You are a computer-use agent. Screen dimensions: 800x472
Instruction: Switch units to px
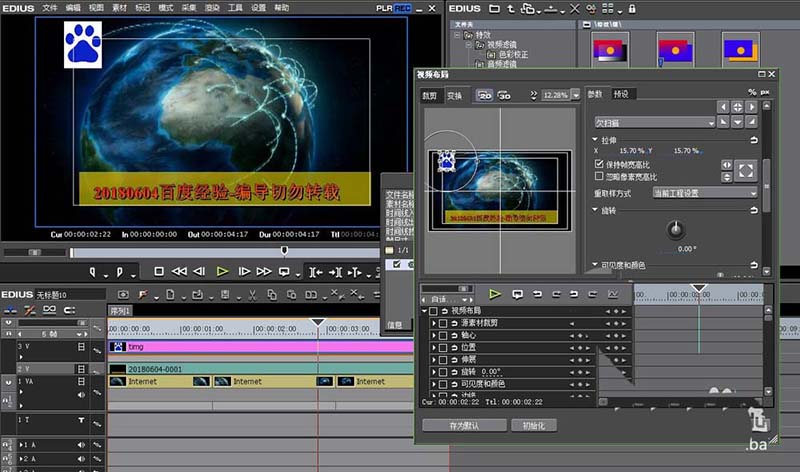coord(765,92)
